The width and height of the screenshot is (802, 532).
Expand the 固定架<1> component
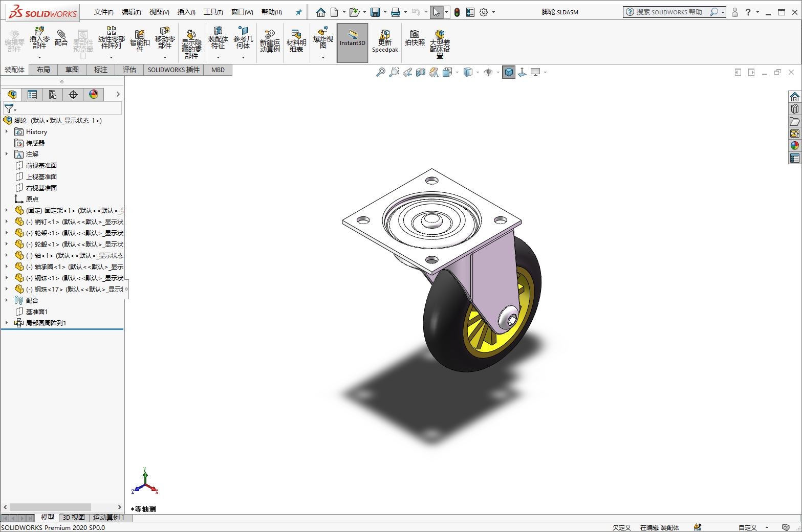click(x=7, y=210)
